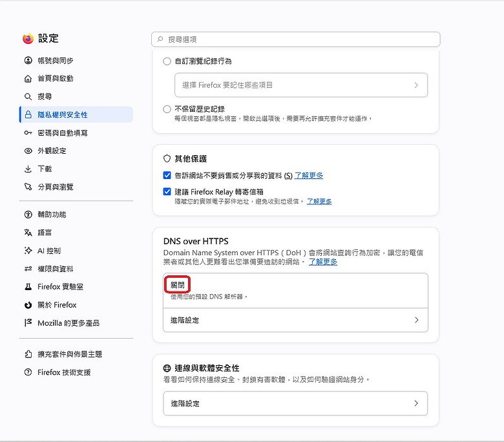Open 權限與資料 in sidebar

[76, 269]
